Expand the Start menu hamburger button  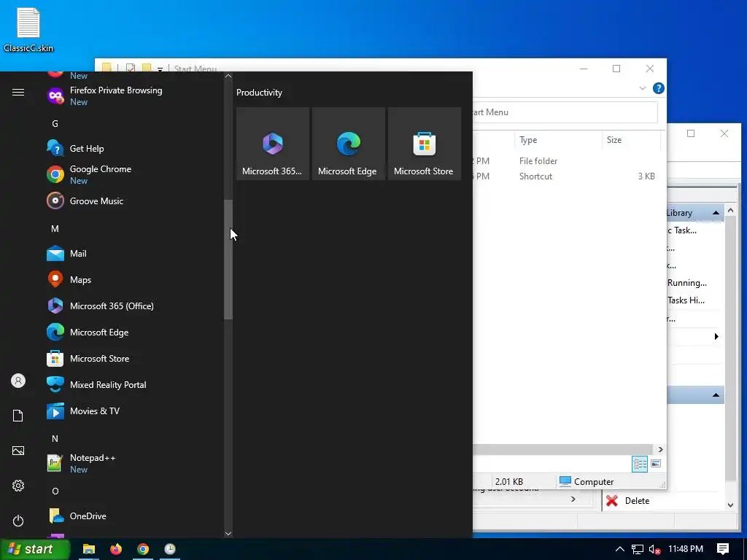click(18, 93)
